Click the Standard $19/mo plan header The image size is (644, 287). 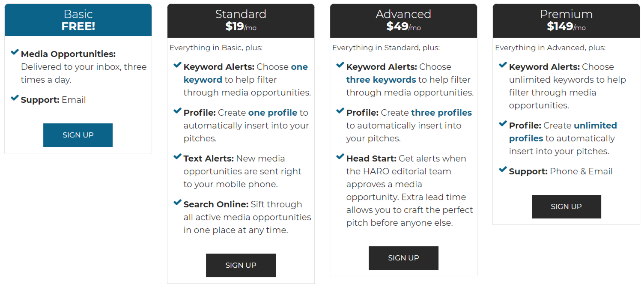pos(241,21)
